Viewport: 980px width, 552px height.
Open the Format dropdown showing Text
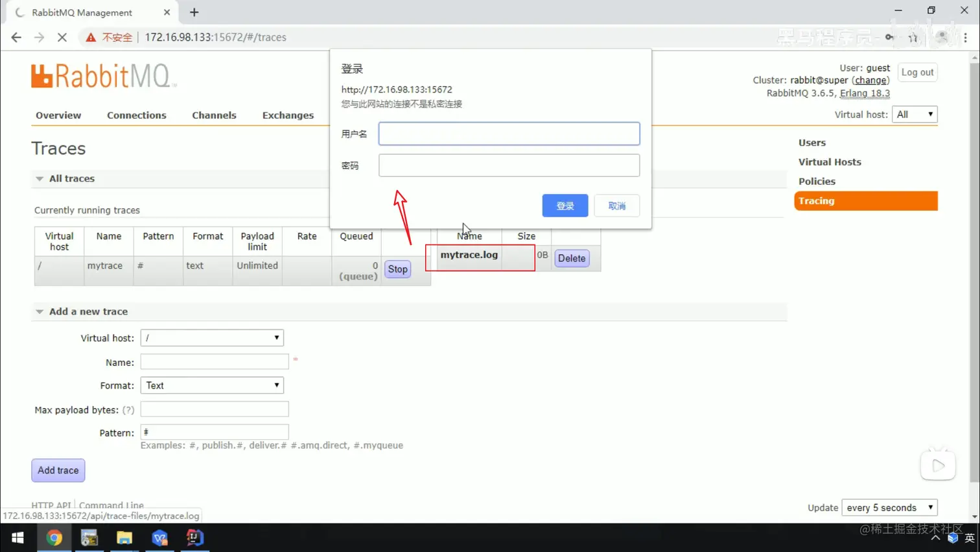pyautogui.click(x=212, y=385)
